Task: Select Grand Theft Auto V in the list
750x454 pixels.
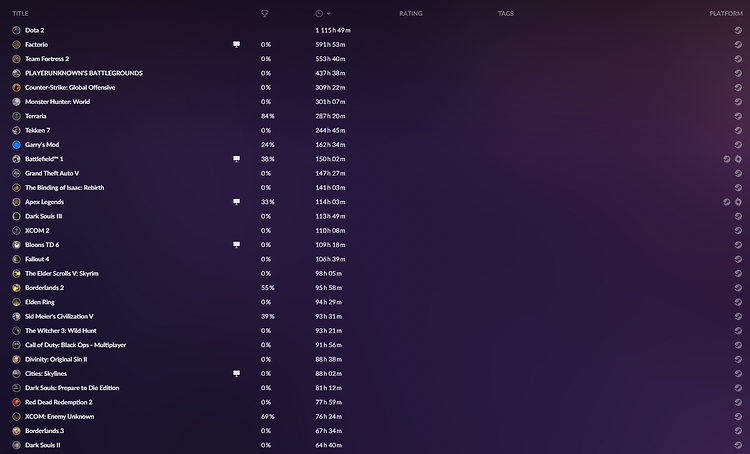Action: 52,173
